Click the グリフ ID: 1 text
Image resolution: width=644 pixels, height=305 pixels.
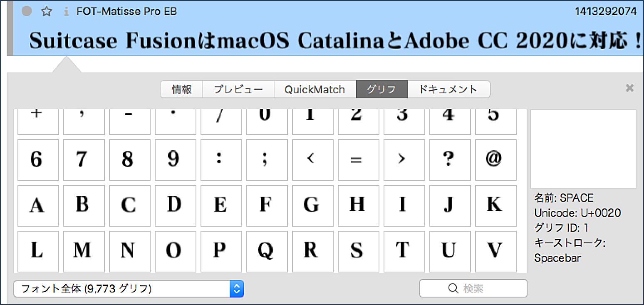pos(561,228)
